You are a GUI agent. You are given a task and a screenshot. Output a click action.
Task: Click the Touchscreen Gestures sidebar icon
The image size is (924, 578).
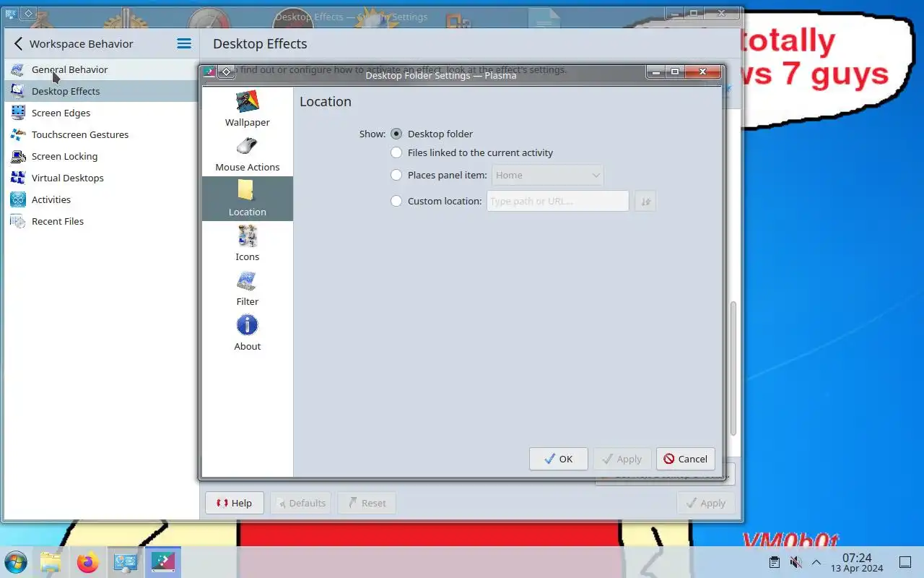[18, 134]
